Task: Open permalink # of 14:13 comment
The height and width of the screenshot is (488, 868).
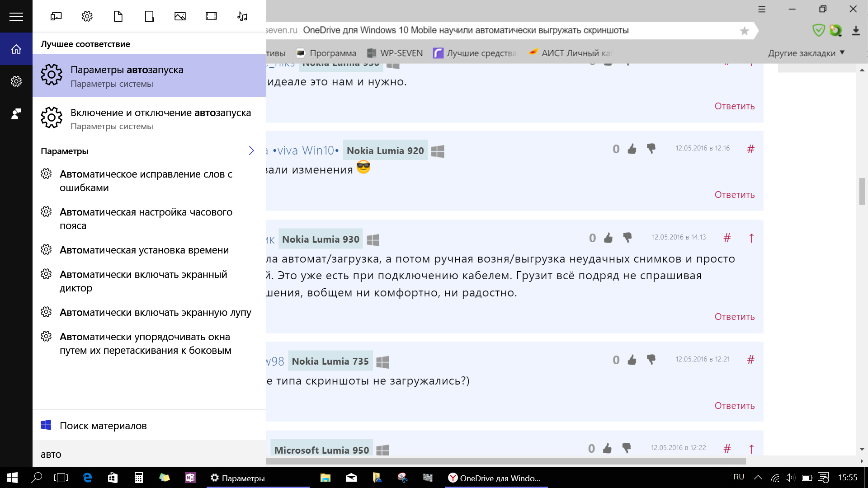Action: [727, 238]
